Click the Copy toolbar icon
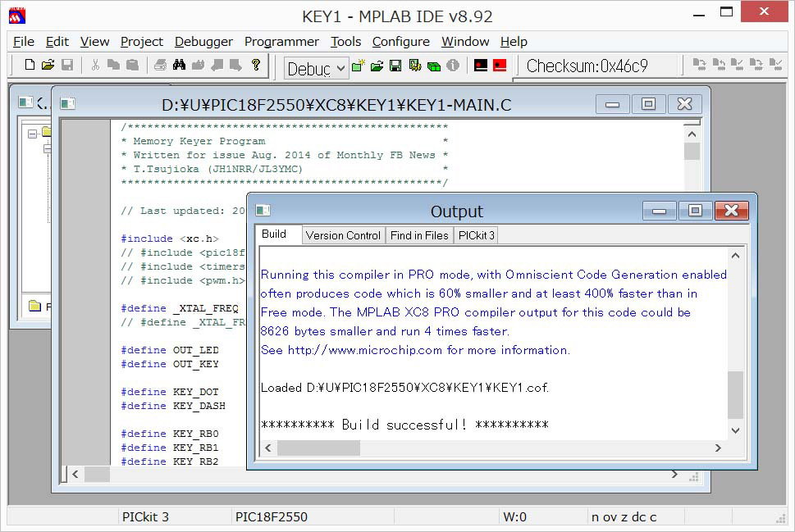 pos(113,65)
